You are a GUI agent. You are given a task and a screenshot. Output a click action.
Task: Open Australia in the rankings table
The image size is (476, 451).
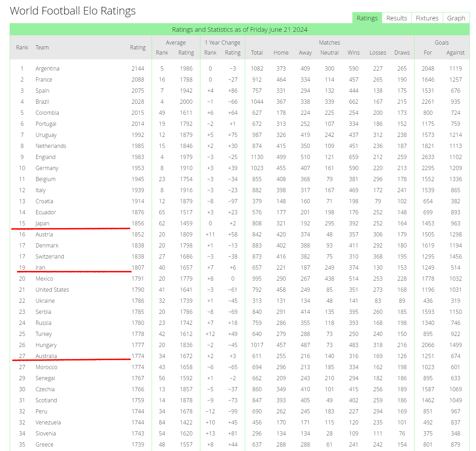46,356
